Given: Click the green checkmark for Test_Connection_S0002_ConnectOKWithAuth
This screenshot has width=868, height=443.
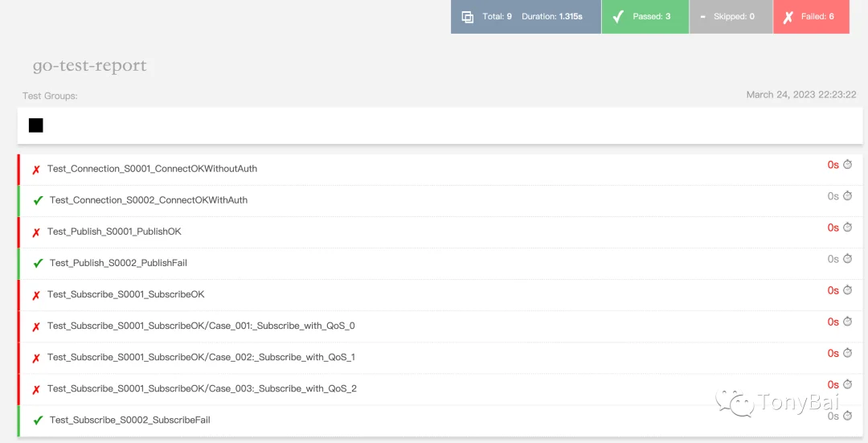Looking at the screenshot, I should tap(38, 200).
